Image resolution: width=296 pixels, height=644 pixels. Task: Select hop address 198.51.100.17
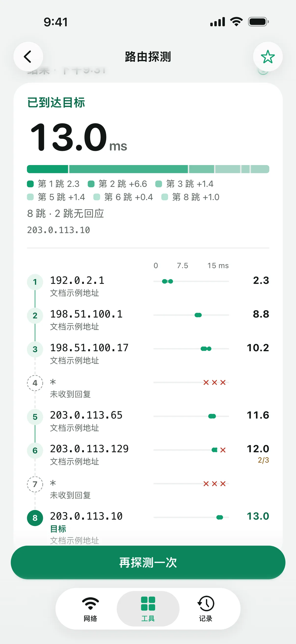click(x=89, y=348)
